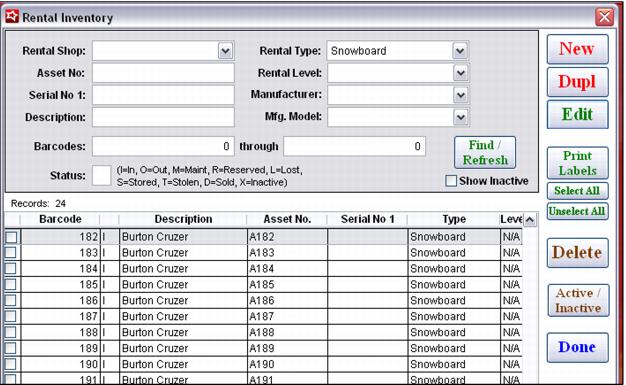The image size is (626, 385).
Task: Expand the Manufacturer dropdown
Action: pyautogui.click(x=461, y=95)
